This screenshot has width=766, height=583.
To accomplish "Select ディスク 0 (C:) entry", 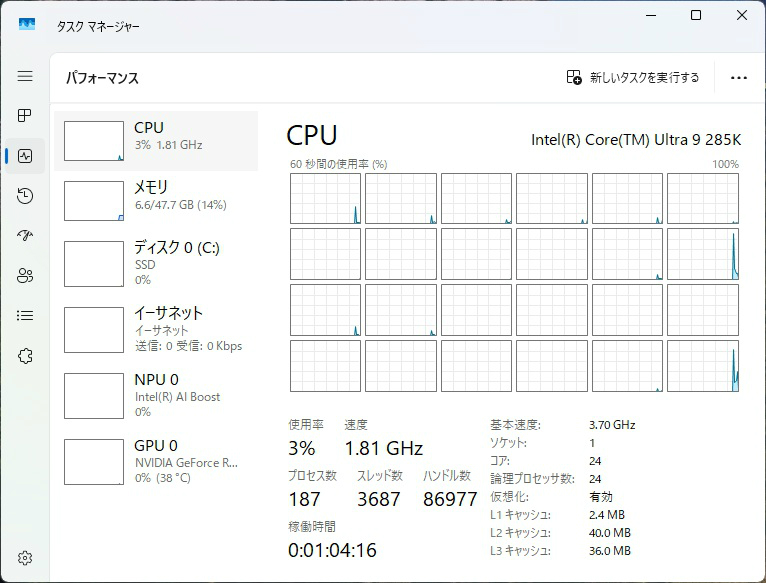I will pyautogui.click(x=157, y=263).
